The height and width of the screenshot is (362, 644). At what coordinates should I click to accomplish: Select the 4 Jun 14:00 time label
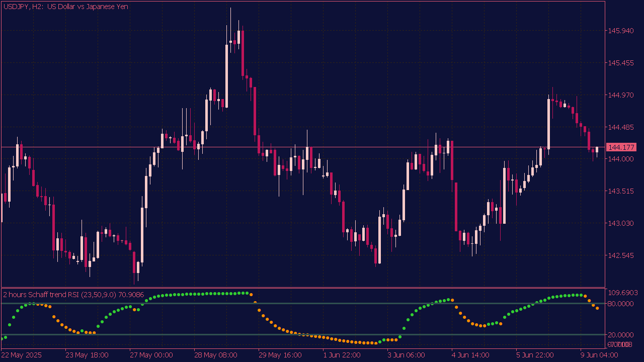pyautogui.click(x=470, y=355)
